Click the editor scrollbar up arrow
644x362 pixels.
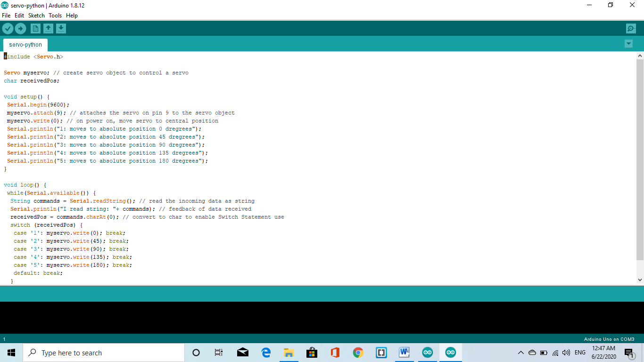pyautogui.click(x=640, y=56)
